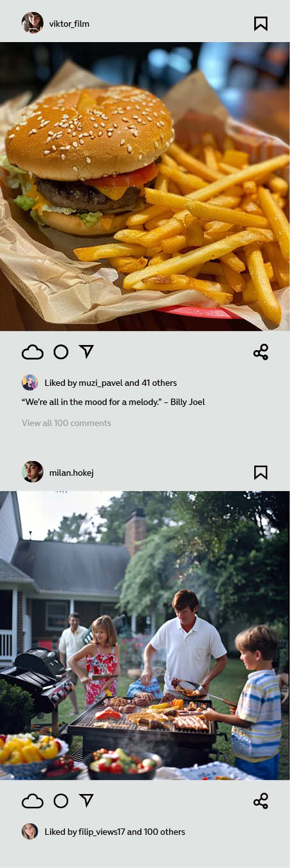Tap the circle icon under barbecue photo
This screenshot has height=868, width=290.
(61, 801)
